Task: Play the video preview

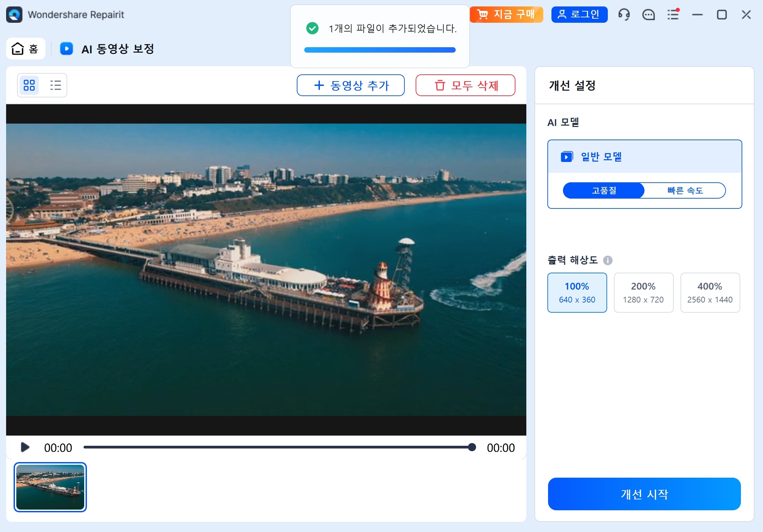Action: 25,447
